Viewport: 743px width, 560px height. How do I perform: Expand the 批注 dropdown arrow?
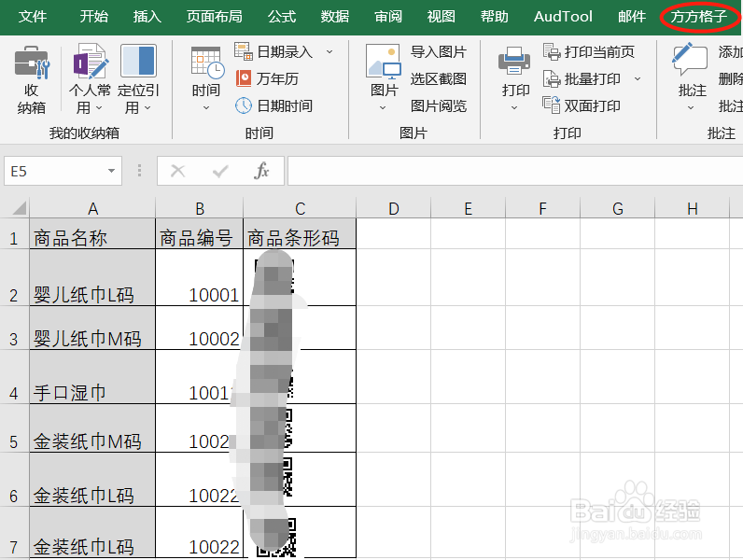[691, 108]
